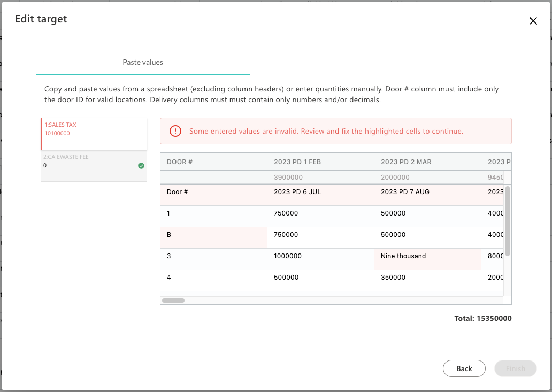Viewport: 552px width, 392px height.
Task: Click the 10100000 value under SALES TAX
Action: 57,133
